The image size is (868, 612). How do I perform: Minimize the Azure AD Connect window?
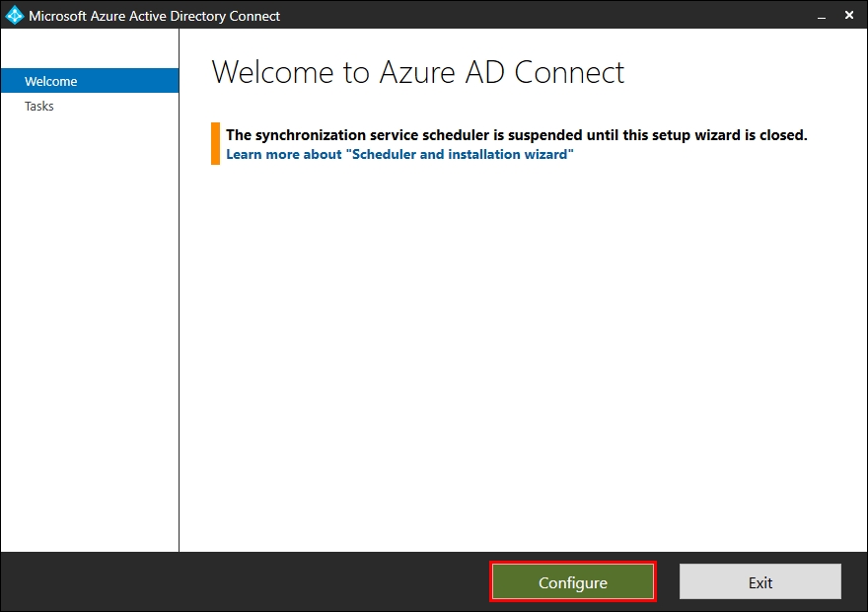822,16
